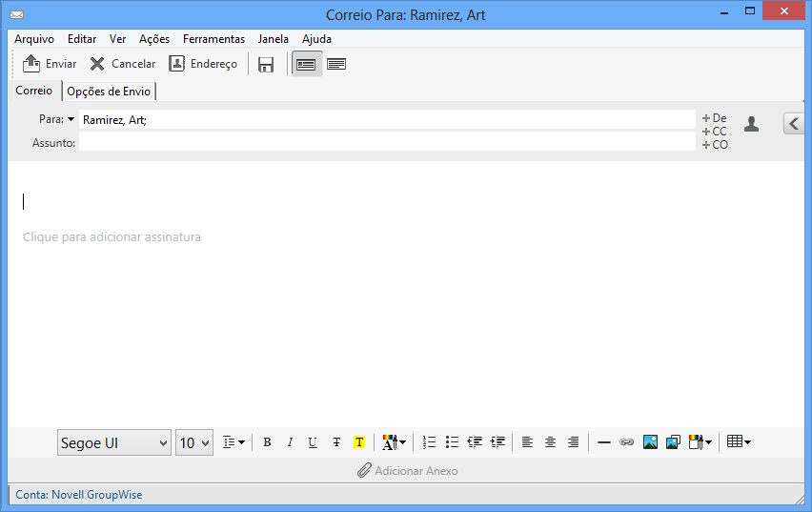Click Adicionar Anexo to attach file
Screen dimensions: 812x512
pos(408,471)
